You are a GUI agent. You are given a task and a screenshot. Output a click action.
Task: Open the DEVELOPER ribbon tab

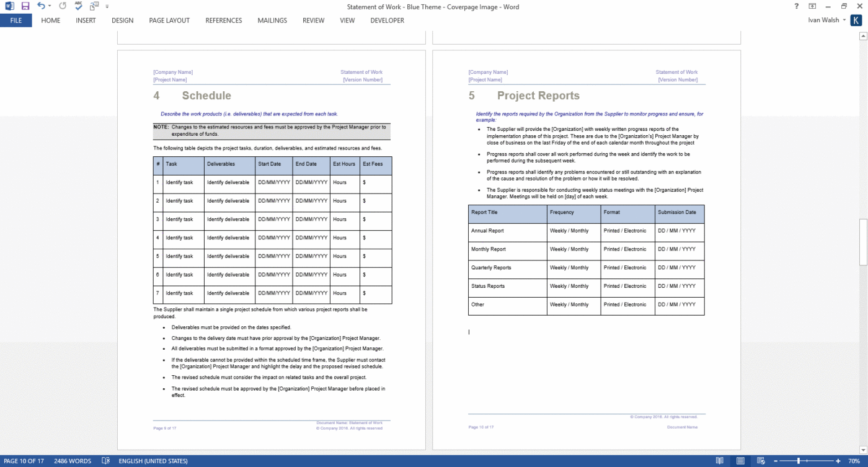click(387, 20)
